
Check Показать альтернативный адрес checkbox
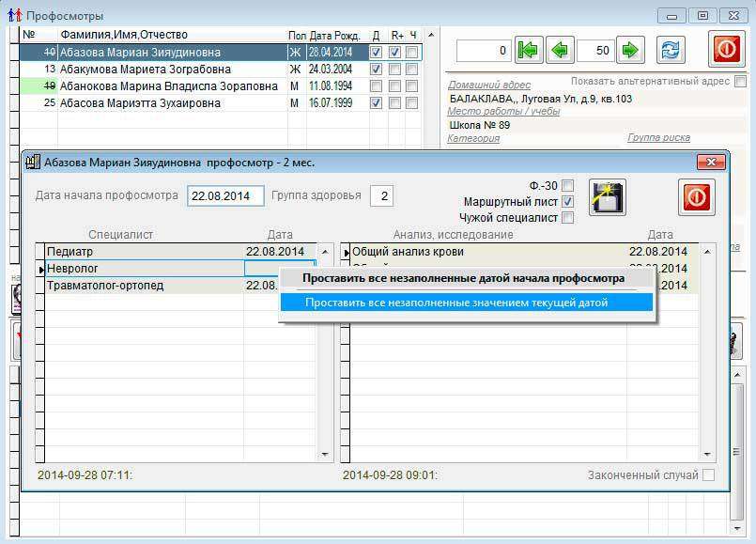pos(741,82)
